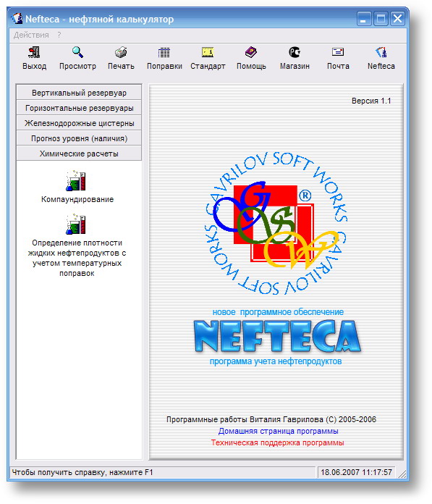Click the Nefteca toolbar icon

pos(381,52)
